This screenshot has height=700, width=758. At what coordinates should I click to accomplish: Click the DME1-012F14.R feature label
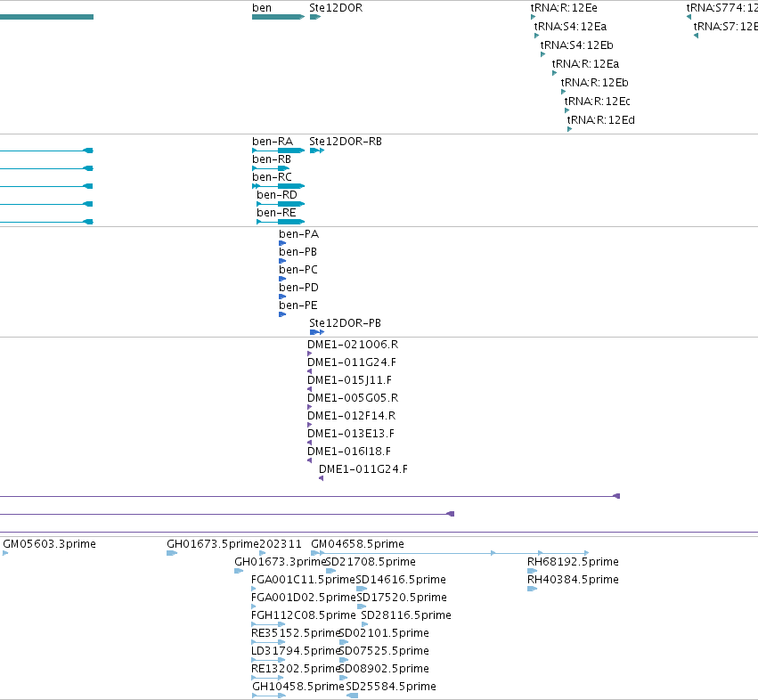click(x=352, y=416)
